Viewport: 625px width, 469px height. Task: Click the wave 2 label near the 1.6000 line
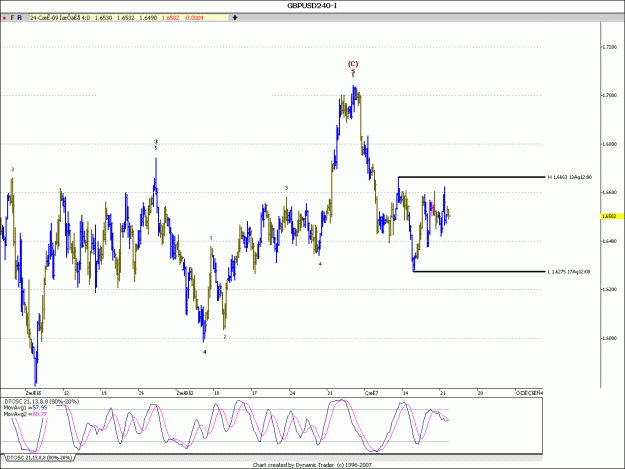(x=225, y=337)
